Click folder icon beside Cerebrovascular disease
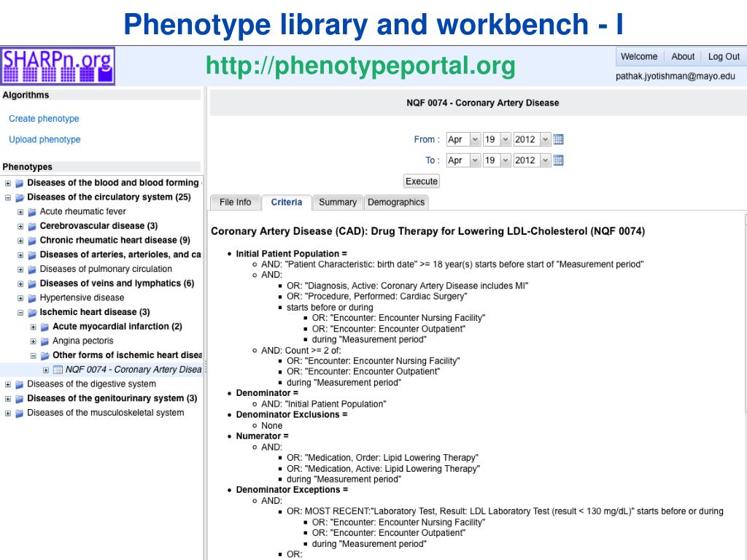Image resolution: width=747 pixels, height=560 pixels. (x=32, y=226)
